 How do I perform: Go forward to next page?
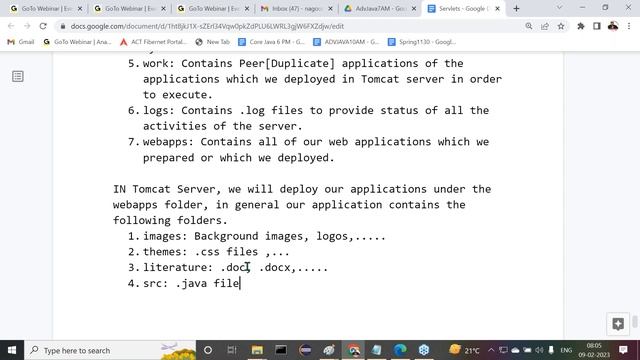click(27, 26)
